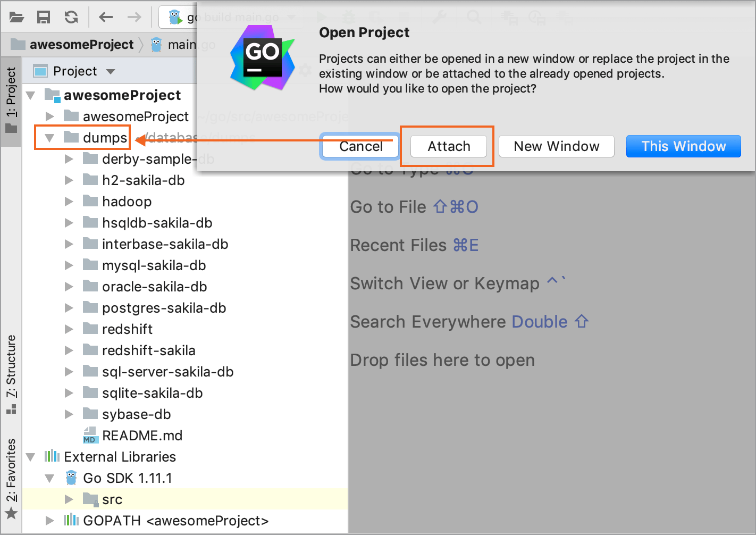
Task: Select README.md in the project tree
Action: click(x=142, y=435)
